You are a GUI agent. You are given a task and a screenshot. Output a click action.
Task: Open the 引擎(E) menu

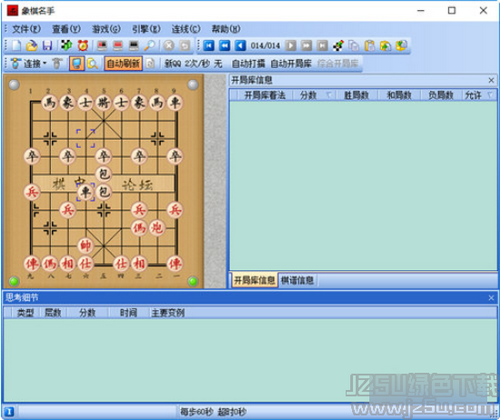coord(146,29)
